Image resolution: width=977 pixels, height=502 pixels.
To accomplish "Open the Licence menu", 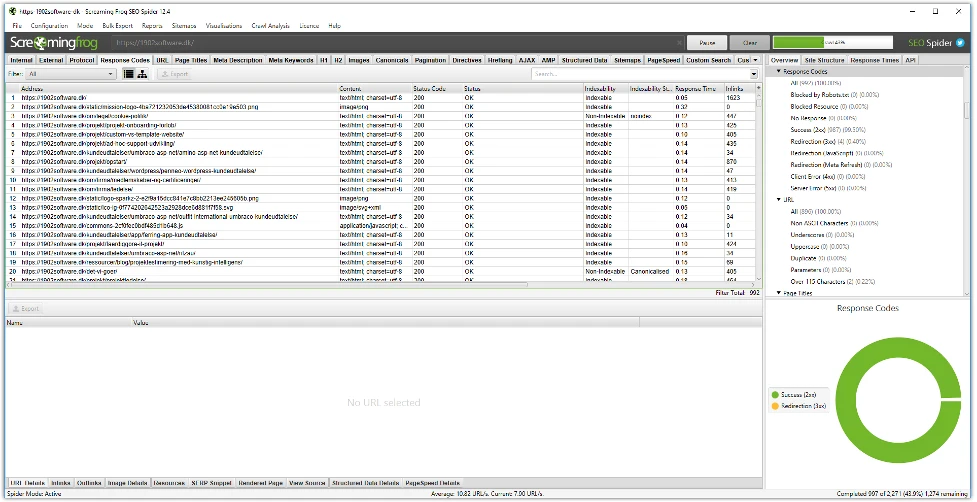I will [309, 26].
